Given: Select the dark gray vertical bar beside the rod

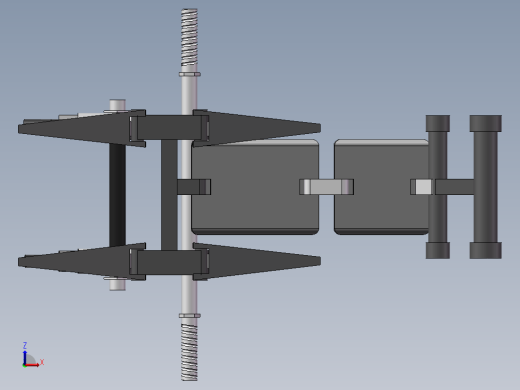Looking at the screenshot, I should [x=169, y=195].
